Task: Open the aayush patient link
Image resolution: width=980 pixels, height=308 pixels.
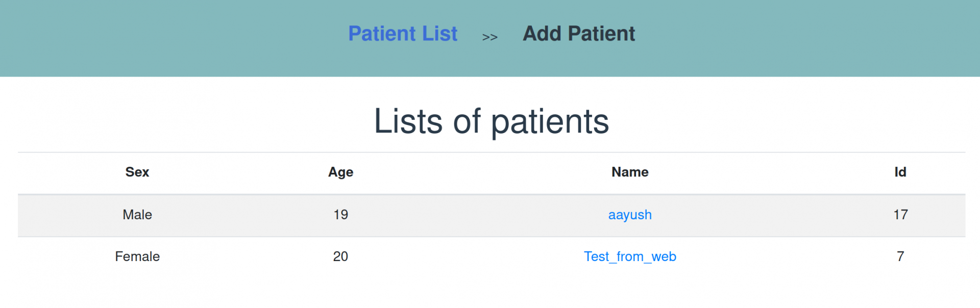Action: pos(630,215)
